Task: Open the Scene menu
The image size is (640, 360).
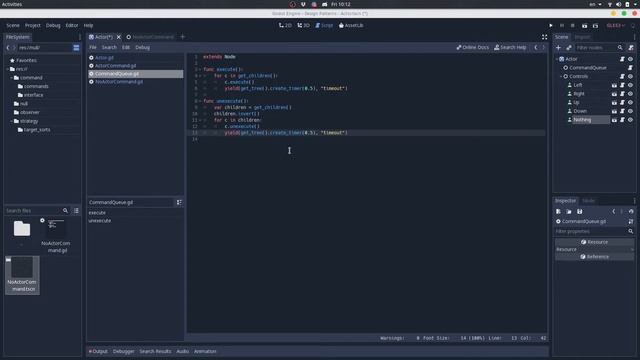Action: coord(13,25)
